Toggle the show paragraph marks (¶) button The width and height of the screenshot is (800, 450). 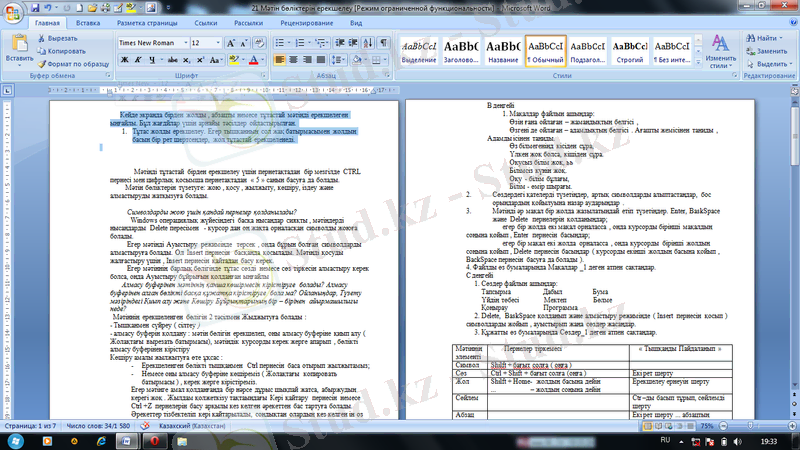[x=384, y=43]
